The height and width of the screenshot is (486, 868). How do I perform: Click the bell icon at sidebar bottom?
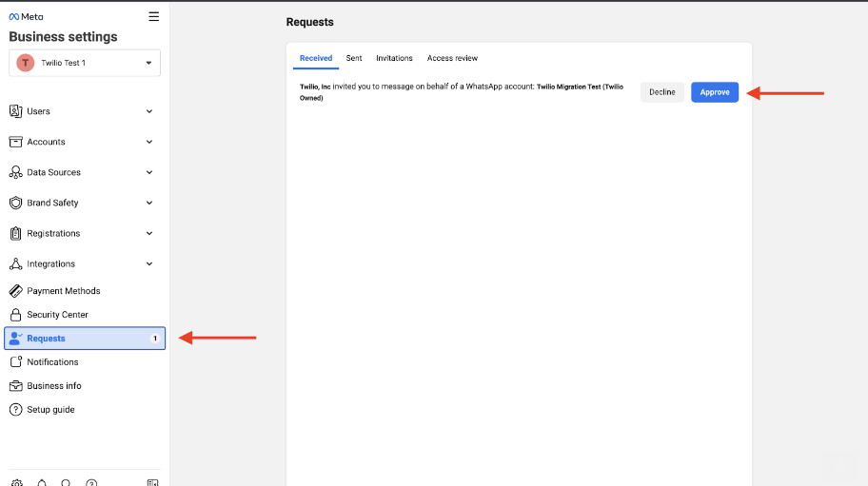pos(42,483)
